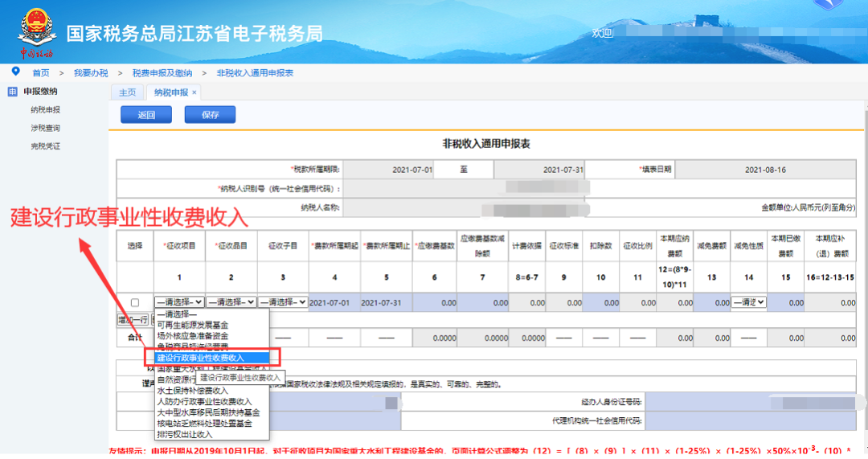Image resolution: width=868 pixels, height=459 pixels.
Task: Click the 费款所属期起 cell in the row
Action: click(x=335, y=303)
